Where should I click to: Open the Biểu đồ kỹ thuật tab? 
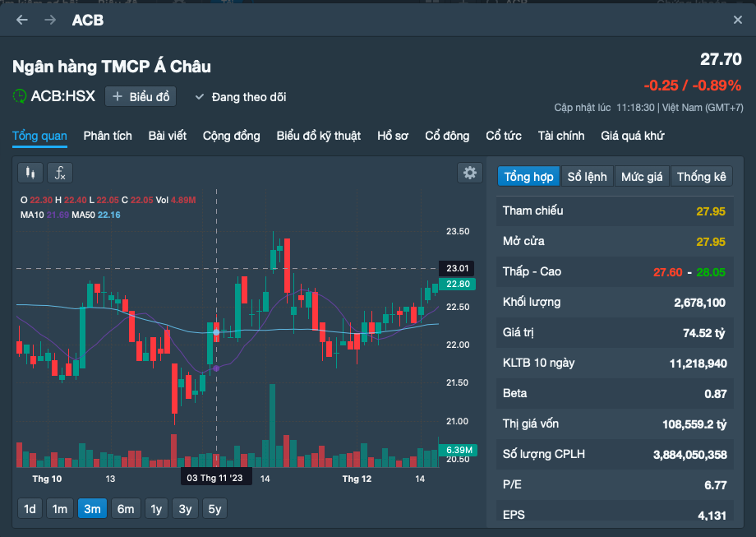pos(319,136)
